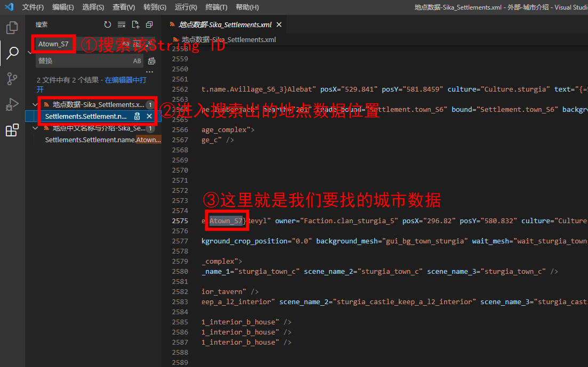Refresh the search results
The image size is (588, 367).
point(108,25)
